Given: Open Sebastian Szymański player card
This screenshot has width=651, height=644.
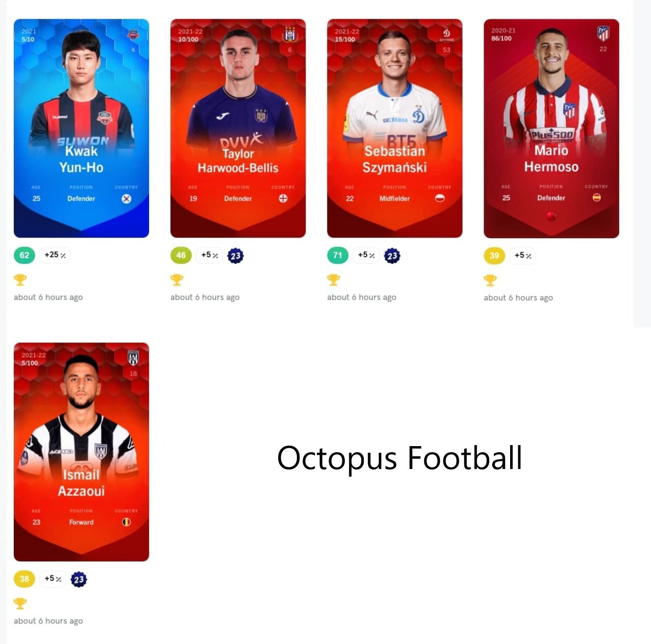Looking at the screenshot, I should coord(395,128).
